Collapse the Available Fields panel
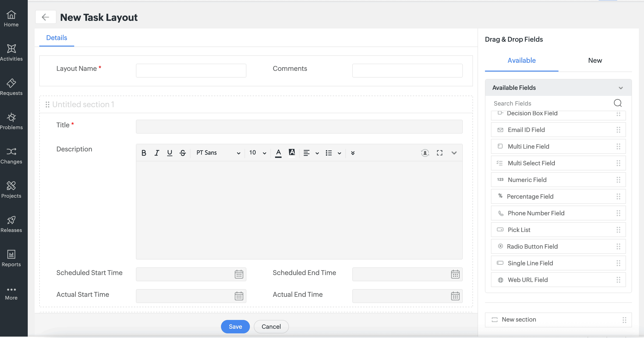 click(620, 88)
